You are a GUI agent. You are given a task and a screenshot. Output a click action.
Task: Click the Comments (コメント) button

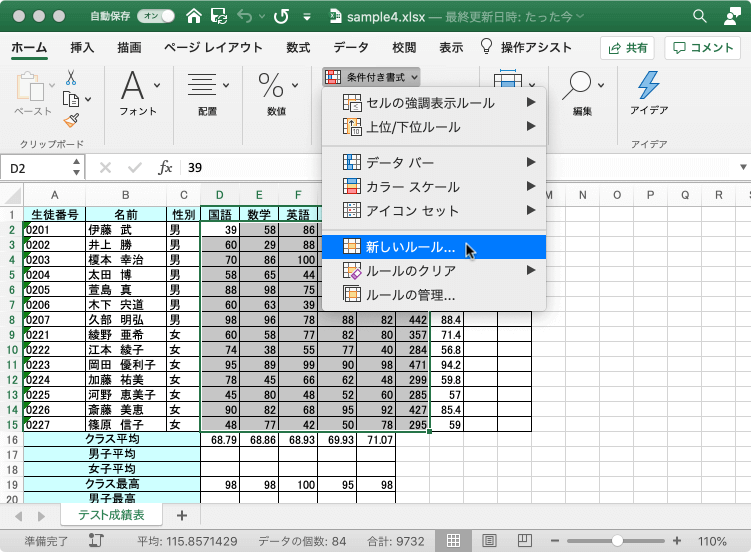tap(703, 48)
